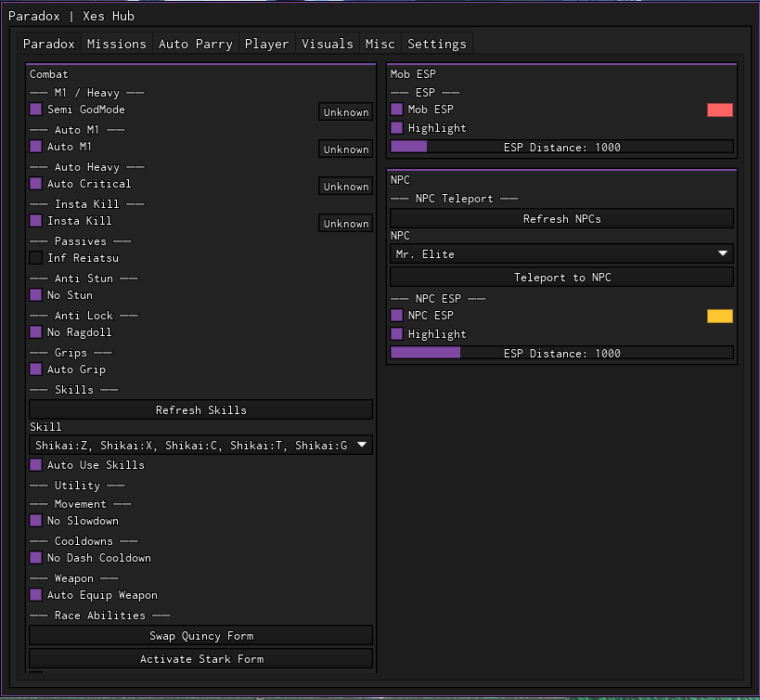Image resolution: width=760 pixels, height=700 pixels.
Task: Open the Settings tab
Action: pos(437,45)
